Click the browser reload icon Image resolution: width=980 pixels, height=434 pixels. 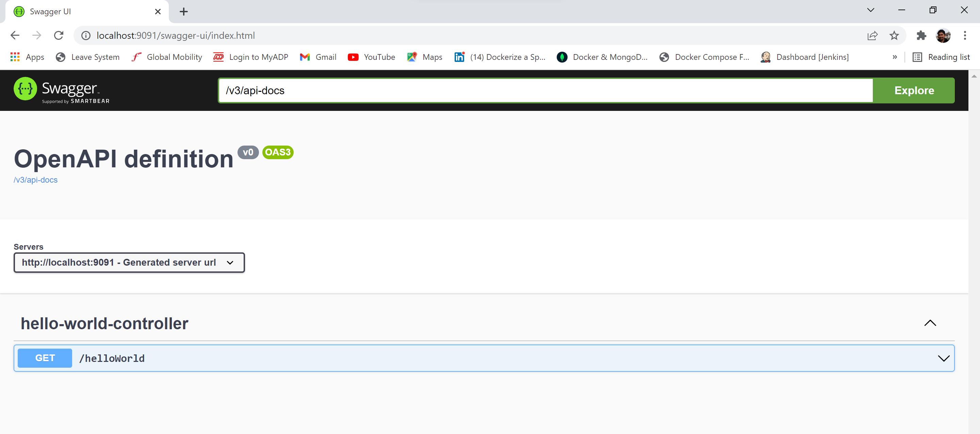pos(59,35)
